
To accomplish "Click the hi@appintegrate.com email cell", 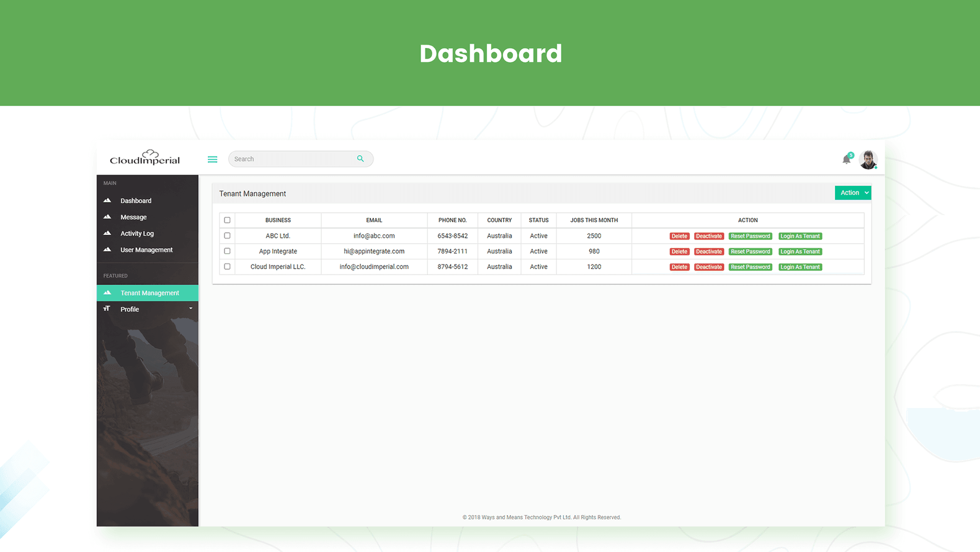I will (x=374, y=251).
